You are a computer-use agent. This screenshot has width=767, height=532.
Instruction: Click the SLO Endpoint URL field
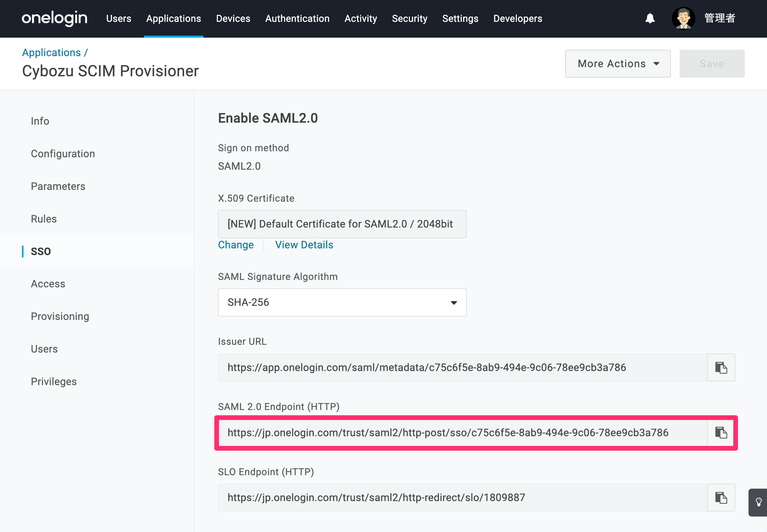(x=463, y=498)
